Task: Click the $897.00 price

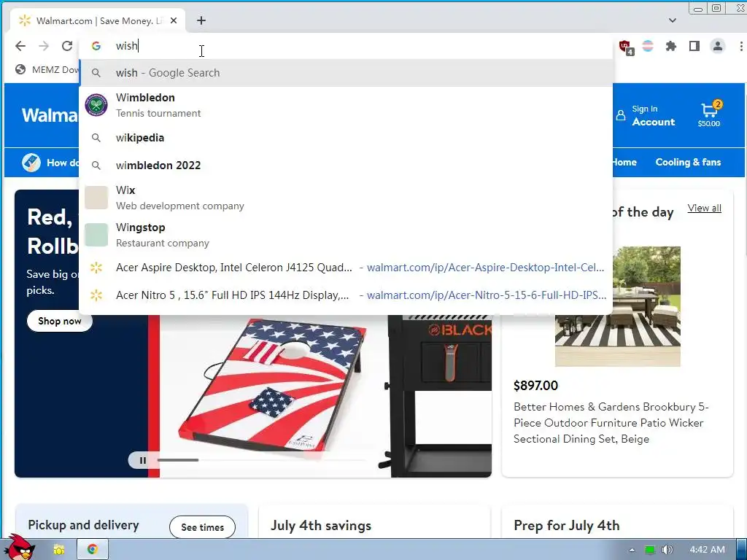Action: point(535,385)
